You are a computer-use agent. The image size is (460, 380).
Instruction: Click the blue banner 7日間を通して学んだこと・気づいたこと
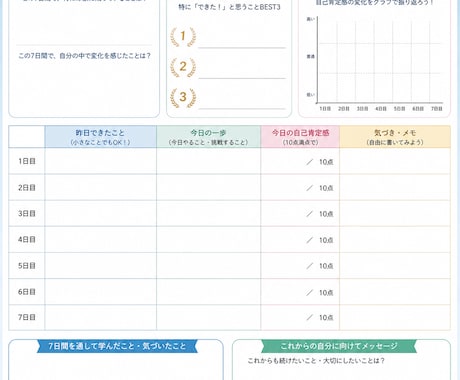[117, 346]
